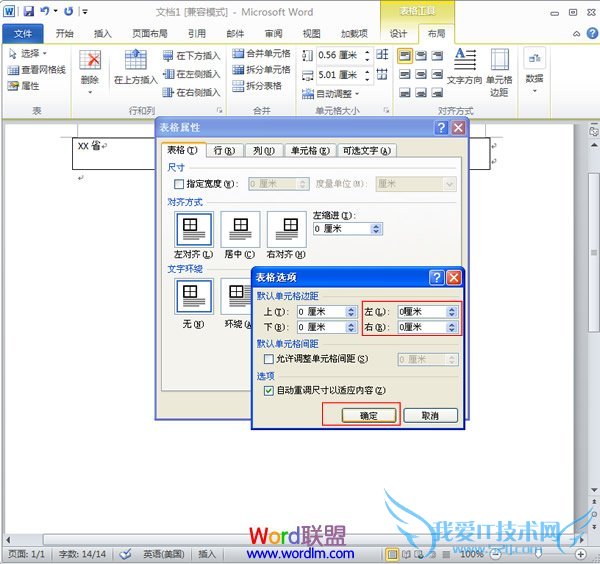The width and height of the screenshot is (600, 564).
Task: Open the File (文件) tab
Action: (x=23, y=34)
